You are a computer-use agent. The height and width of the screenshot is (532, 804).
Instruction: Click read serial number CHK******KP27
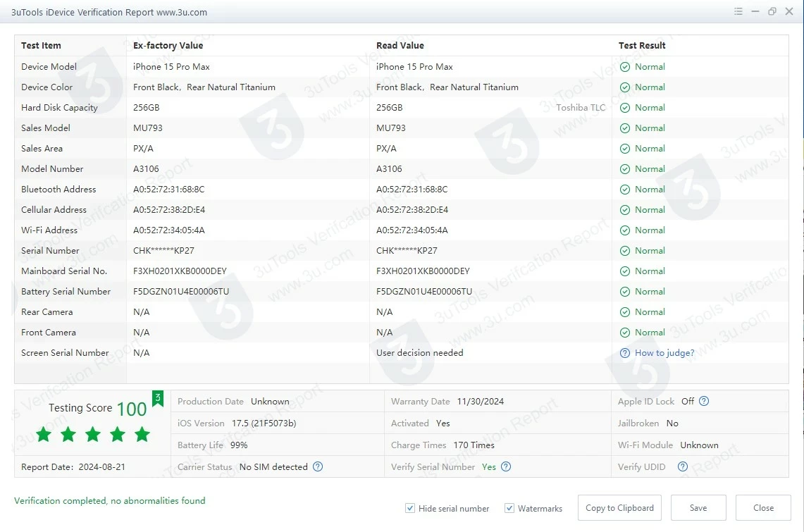tap(407, 251)
